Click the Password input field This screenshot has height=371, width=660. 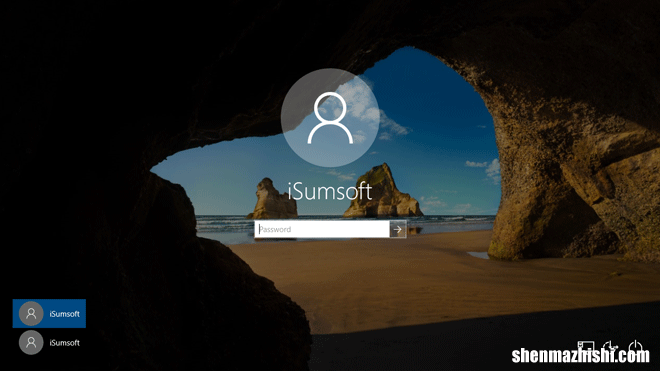[322, 229]
